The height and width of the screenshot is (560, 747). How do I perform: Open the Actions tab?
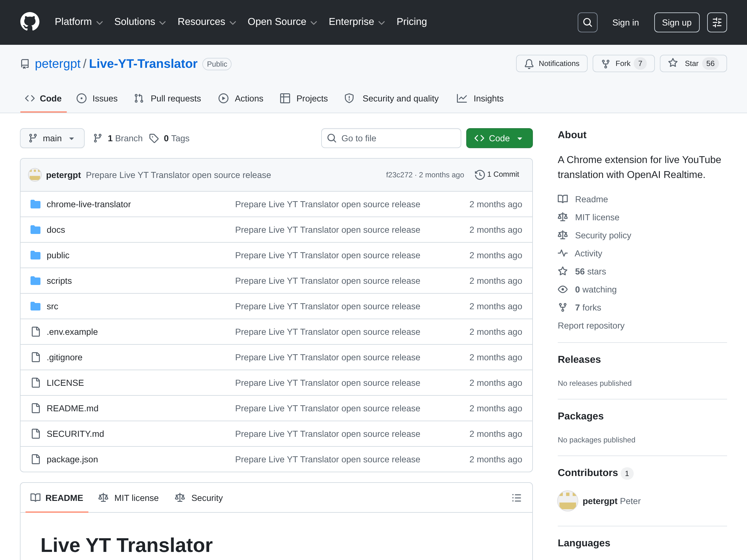(x=241, y=98)
